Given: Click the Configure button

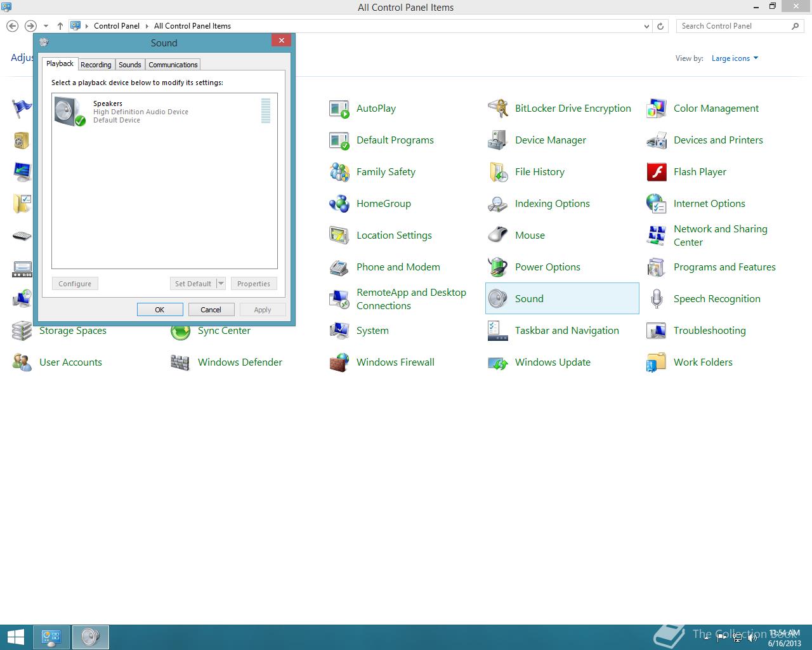Looking at the screenshot, I should click(75, 284).
